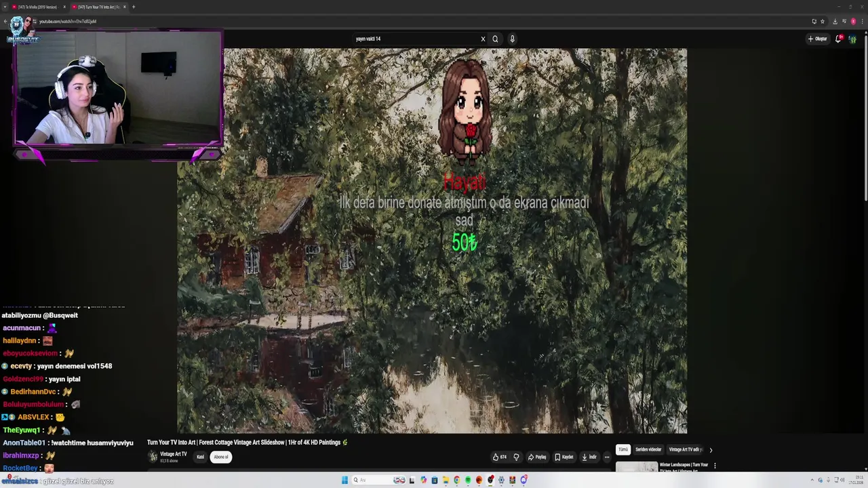868x488 pixels.
Task: Run YouTube search with magnifier icon
Action: point(495,39)
